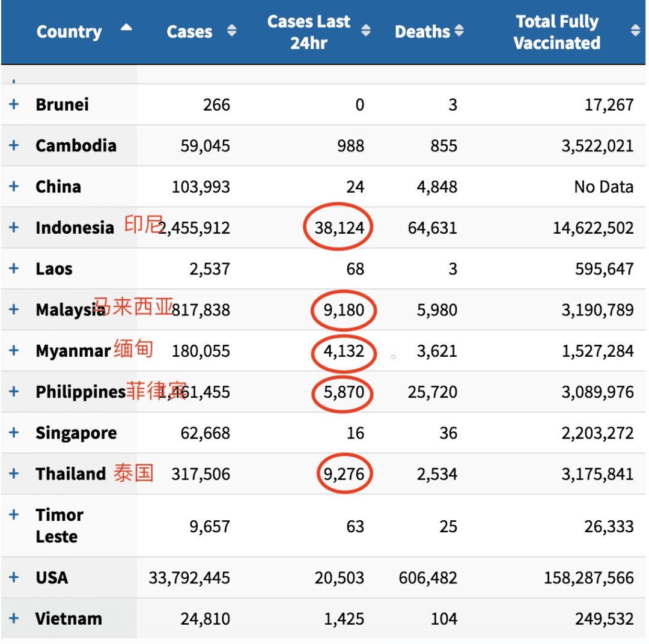
Task: Expand the China row plus icon
Action: point(14,186)
